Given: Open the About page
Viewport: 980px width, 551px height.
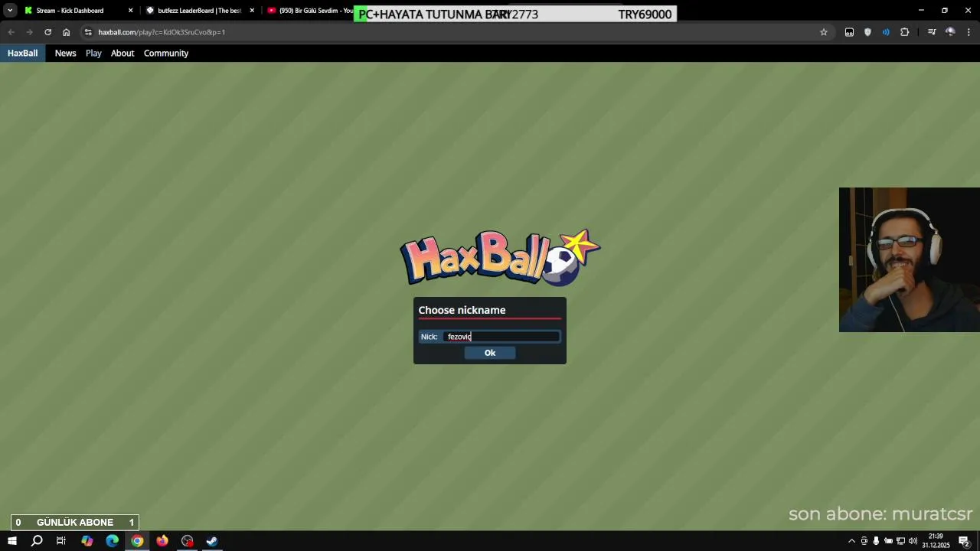Looking at the screenshot, I should pyautogui.click(x=122, y=53).
